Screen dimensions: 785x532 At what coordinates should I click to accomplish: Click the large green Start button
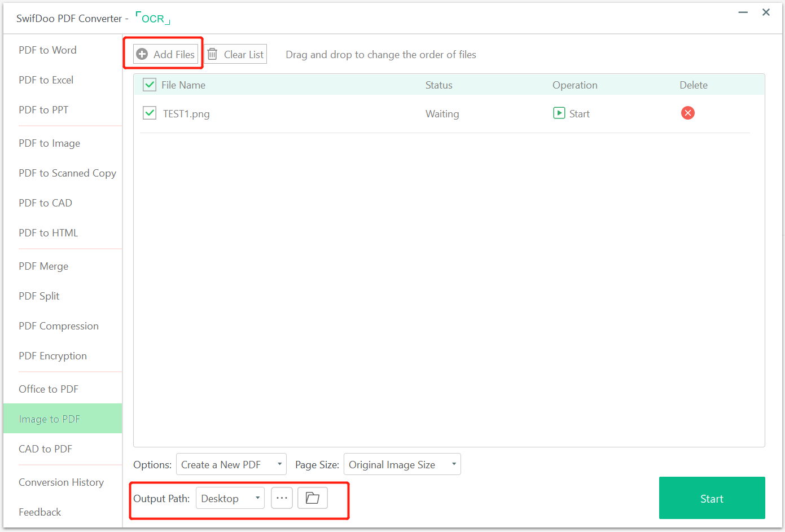(712, 498)
